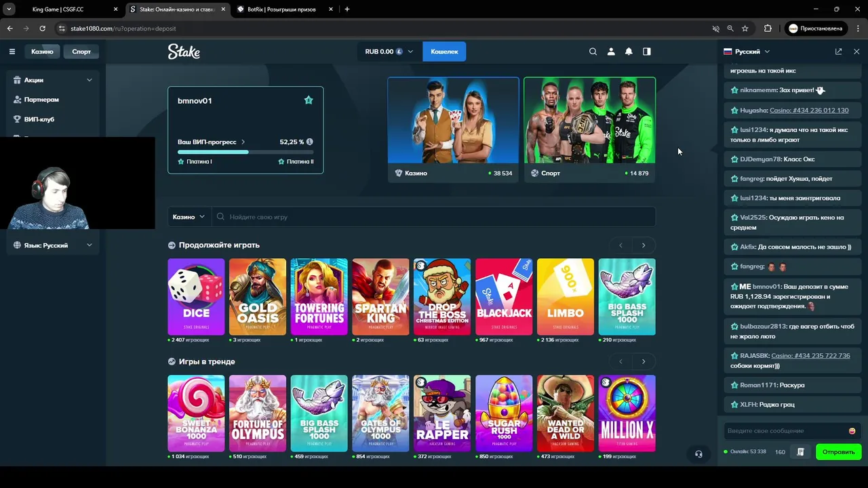Launch Sugar Rush 1000 game
The height and width of the screenshot is (488, 868).
pos(504,413)
